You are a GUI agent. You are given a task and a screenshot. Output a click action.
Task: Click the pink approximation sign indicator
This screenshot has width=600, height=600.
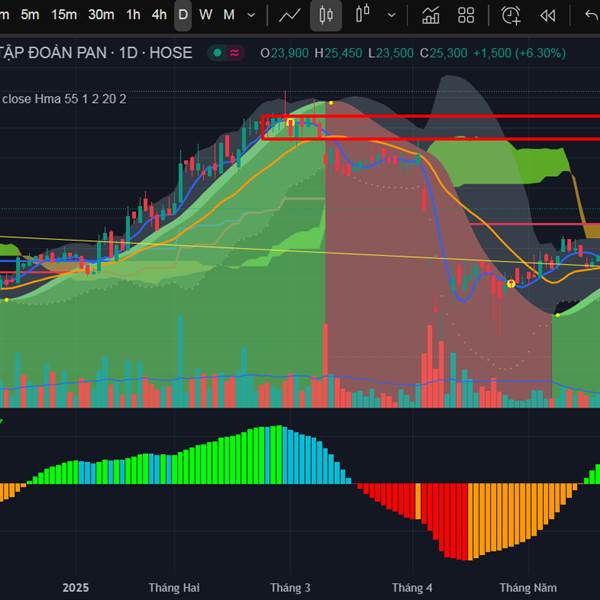click(235, 53)
